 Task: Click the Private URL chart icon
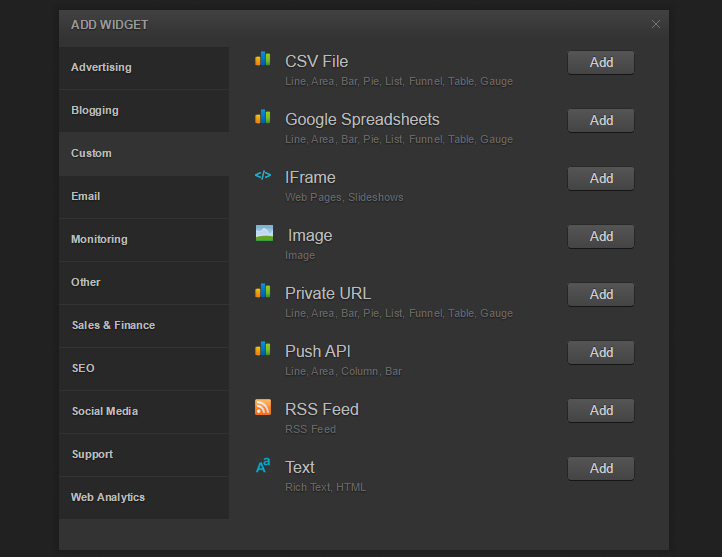[x=262, y=291]
